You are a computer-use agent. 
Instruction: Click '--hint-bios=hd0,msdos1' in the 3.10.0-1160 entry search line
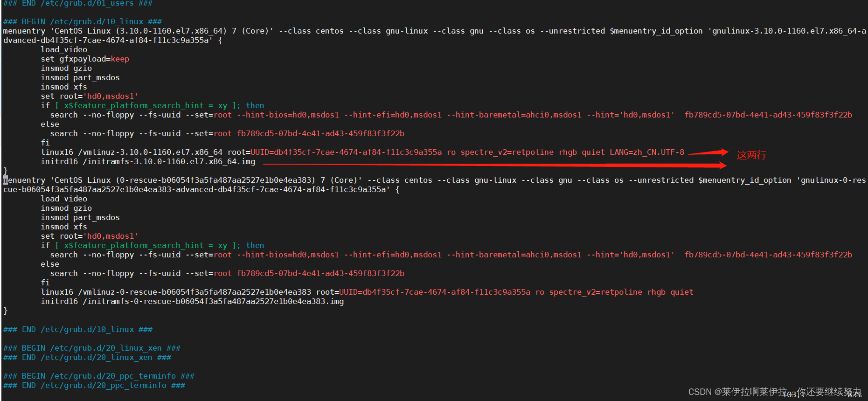288,115
